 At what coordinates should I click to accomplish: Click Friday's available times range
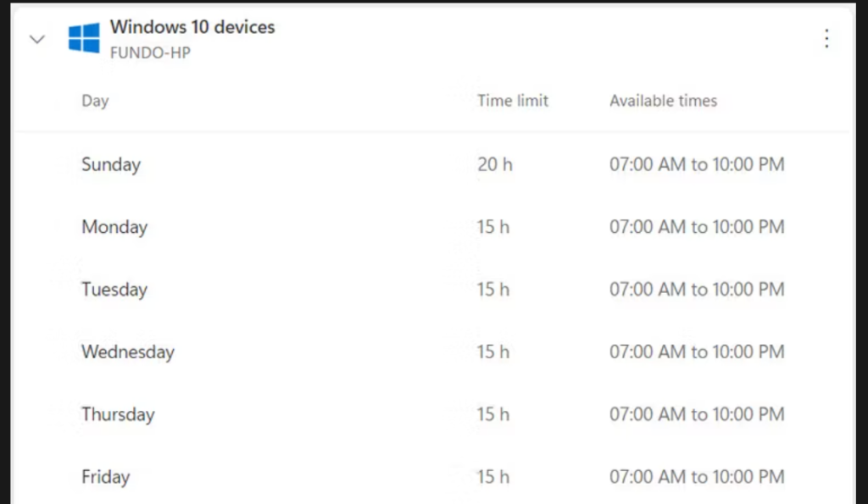point(697,477)
